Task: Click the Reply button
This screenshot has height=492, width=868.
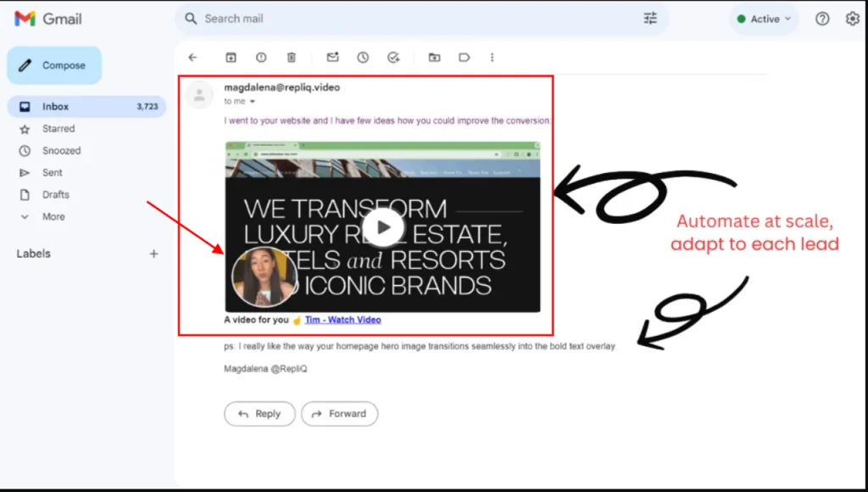Action: [259, 414]
